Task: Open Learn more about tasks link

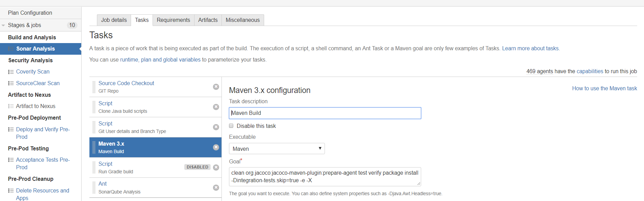Action: 530,49
